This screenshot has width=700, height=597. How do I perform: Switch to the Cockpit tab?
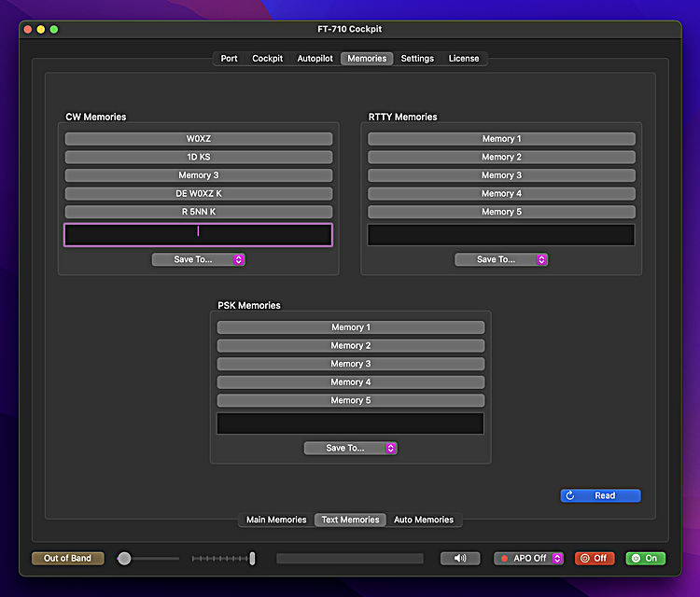click(268, 59)
